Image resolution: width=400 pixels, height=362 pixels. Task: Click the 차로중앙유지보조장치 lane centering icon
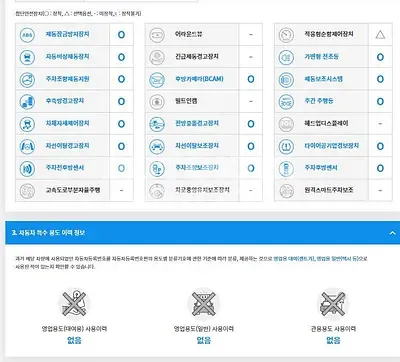click(157, 191)
